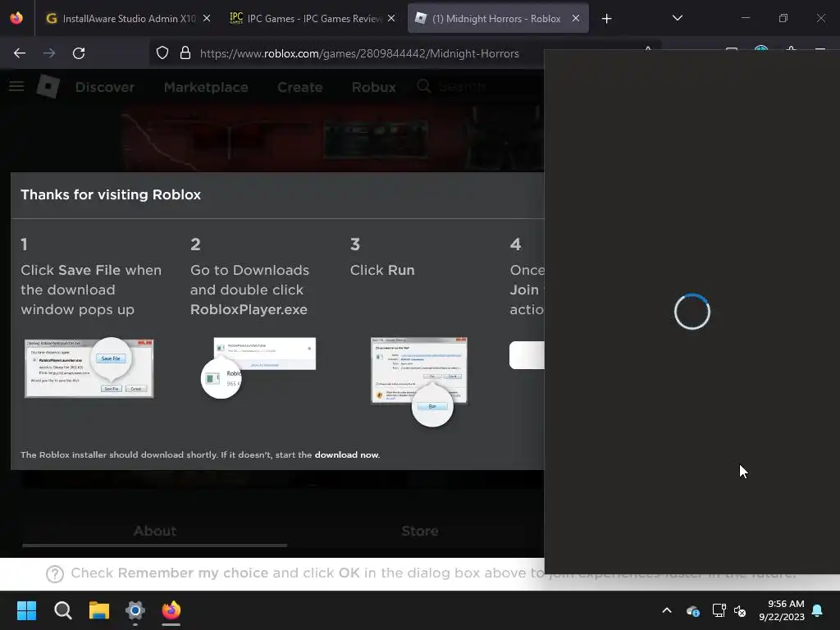840x630 pixels.
Task: Open the Marketplace menu item
Action: [x=206, y=87]
